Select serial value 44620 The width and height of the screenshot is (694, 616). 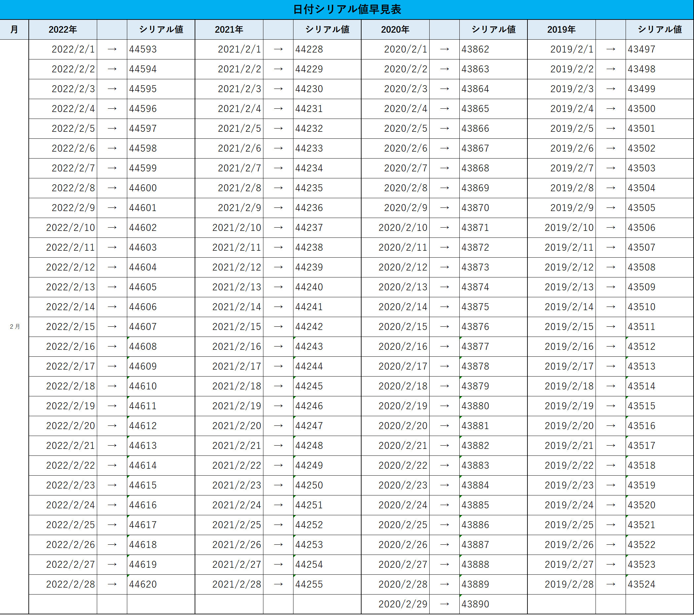[x=161, y=584]
